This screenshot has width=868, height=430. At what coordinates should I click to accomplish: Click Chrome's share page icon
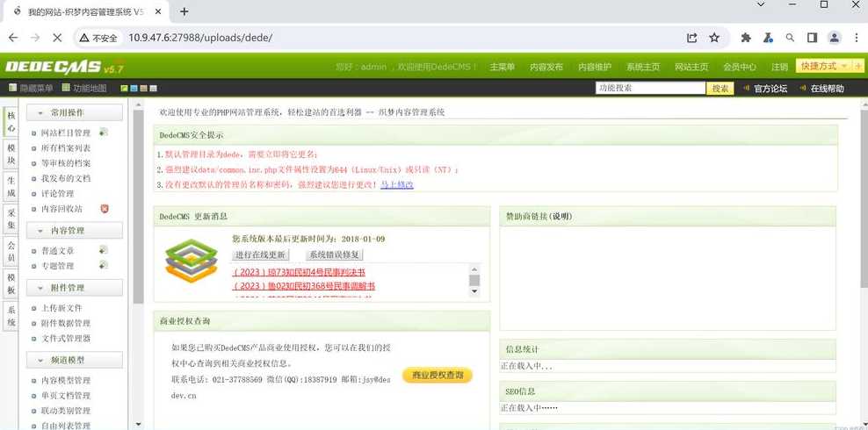pyautogui.click(x=691, y=38)
